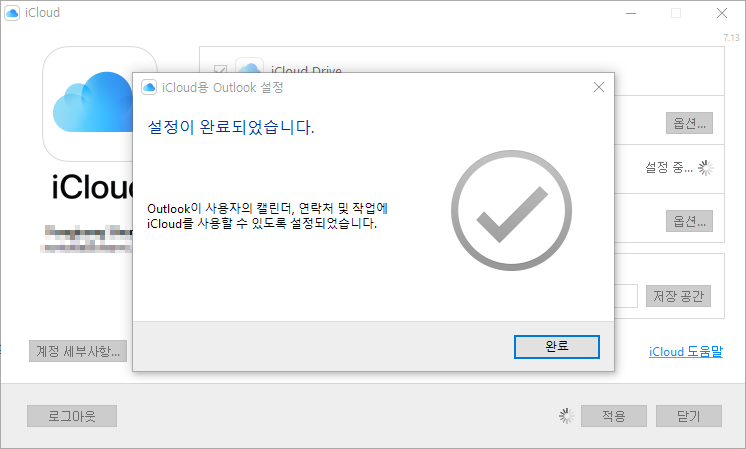The width and height of the screenshot is (746, 449).
Task: Click the iCloud Drive icon
Action: [249, 66]
